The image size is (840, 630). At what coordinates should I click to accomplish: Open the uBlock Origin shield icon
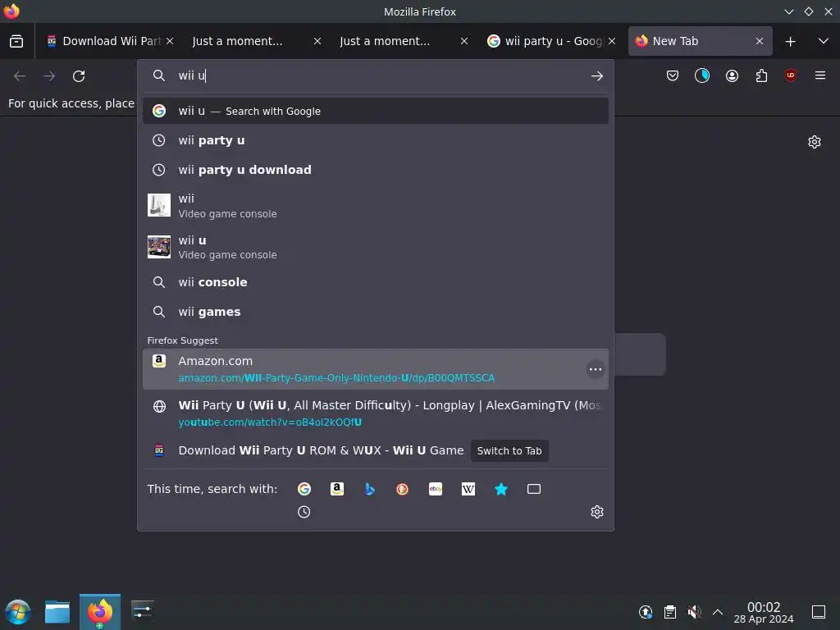click(791, 76)
